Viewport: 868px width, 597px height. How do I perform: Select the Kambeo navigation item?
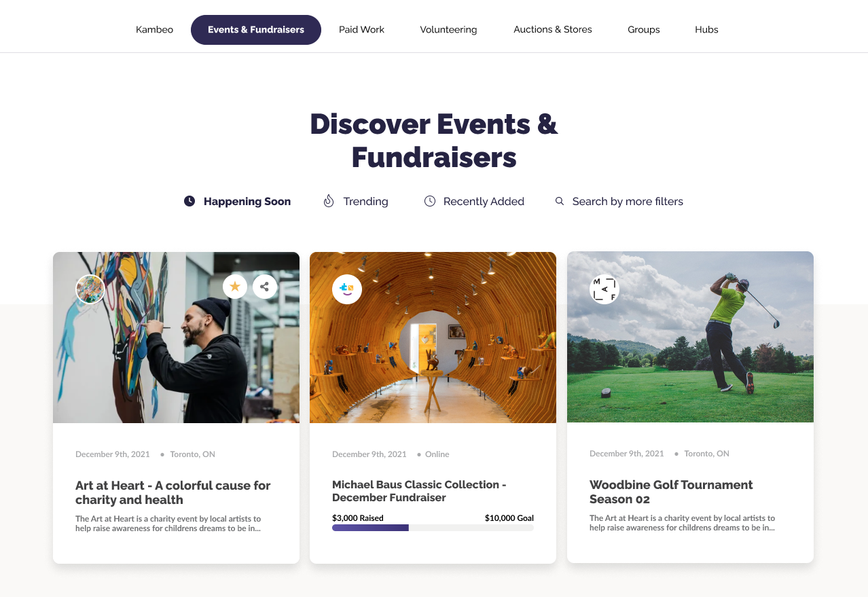(154, 30)
